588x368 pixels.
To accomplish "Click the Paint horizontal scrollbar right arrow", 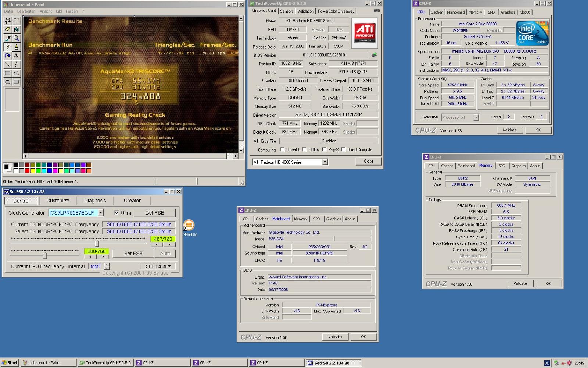I will (235, 156).
